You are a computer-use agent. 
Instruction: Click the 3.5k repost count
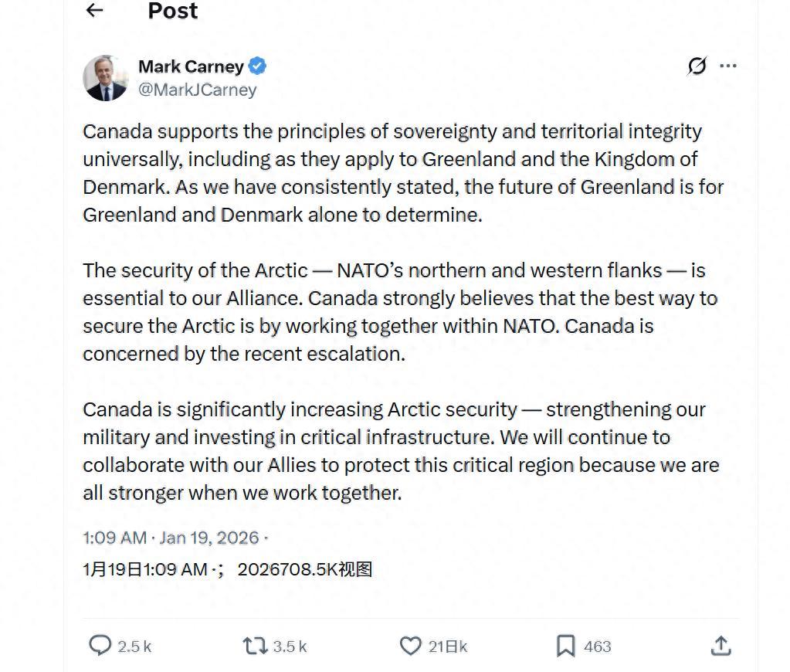point(290,647)
